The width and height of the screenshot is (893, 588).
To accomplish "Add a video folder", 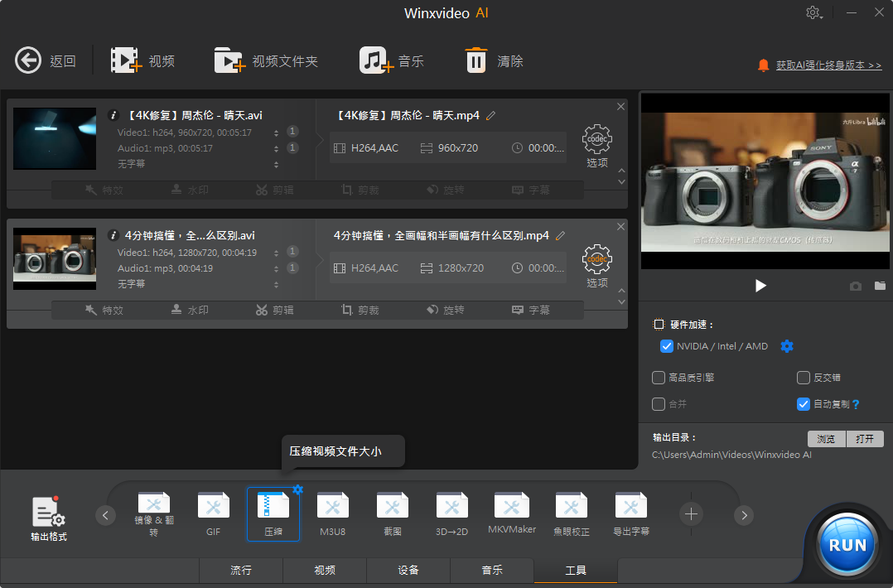I will (x=229, y=60).
